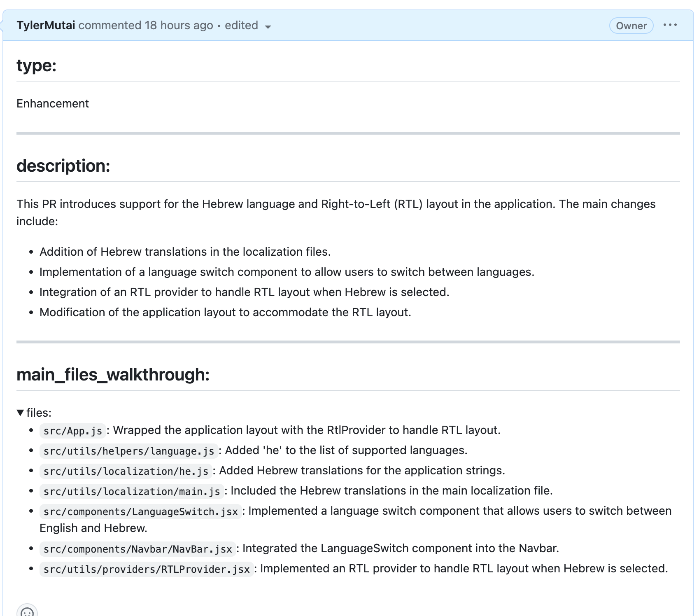Image resolution: width=699 pixels, height=616 pixels.
Task: Click the 'main_files_walkthrough:' heading
Action: coord(113,375)
